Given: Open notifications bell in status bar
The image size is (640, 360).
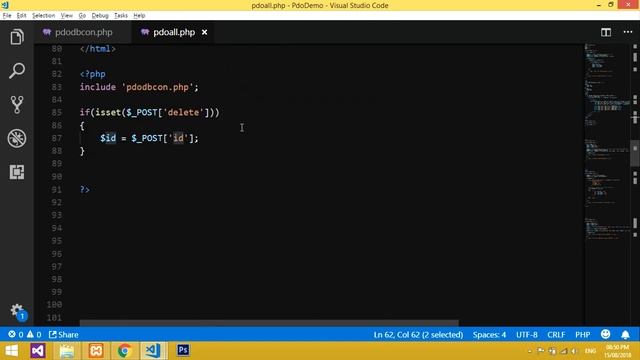Looking at the screenshot, I should pyautogui.click(x=625, y=335).
